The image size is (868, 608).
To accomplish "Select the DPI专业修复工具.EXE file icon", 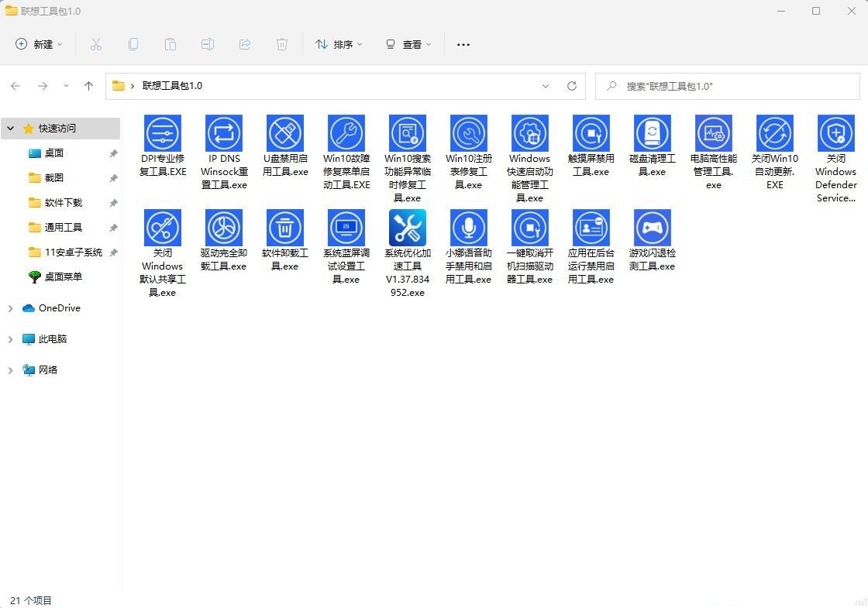I will tap(163, 133).
